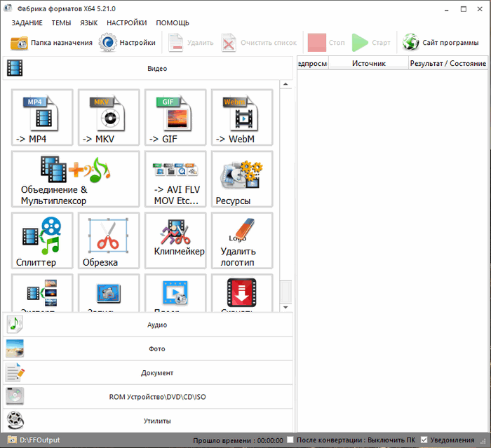
Task: Open the -> MP4 converter tile
Action: tap(42, 117)
